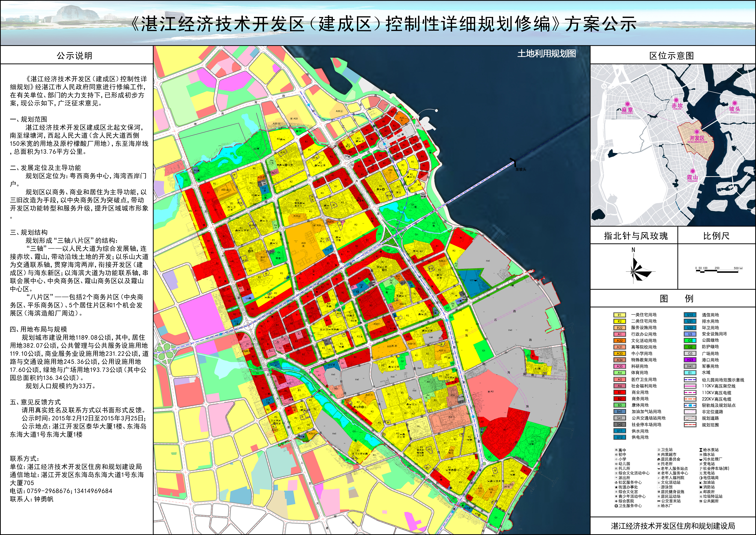This screenshot has height=535, width=756.
Task: Click the 综合医院 plus-sign icon
Action: (x=616, y=501)
